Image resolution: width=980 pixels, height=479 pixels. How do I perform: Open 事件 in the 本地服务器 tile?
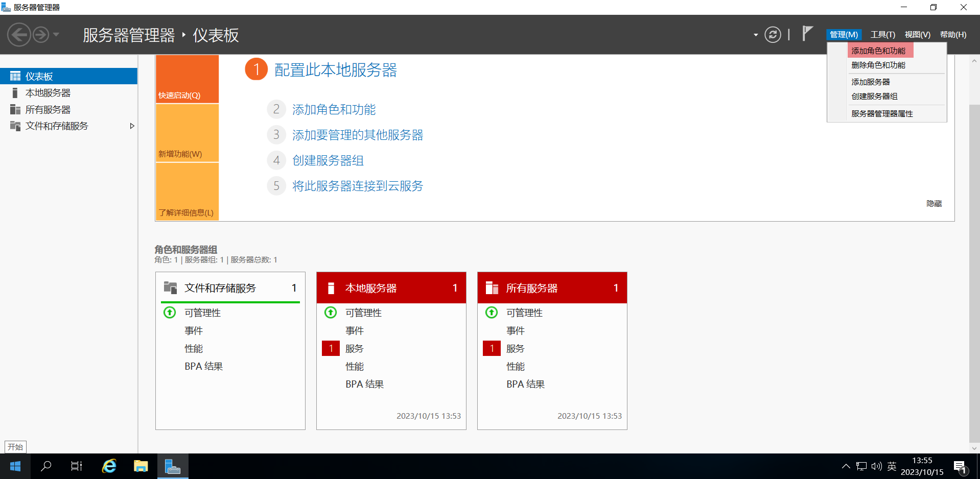pyautogui.click(x=355, y=330)
